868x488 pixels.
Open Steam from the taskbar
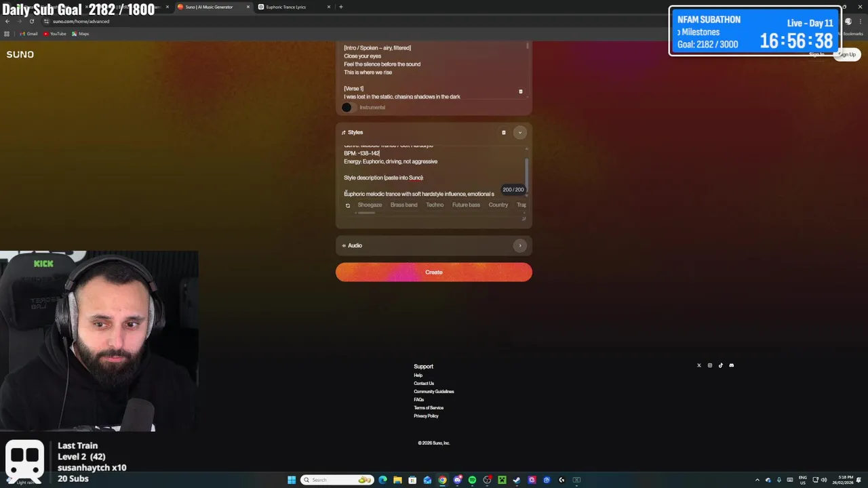click(517, 480)
